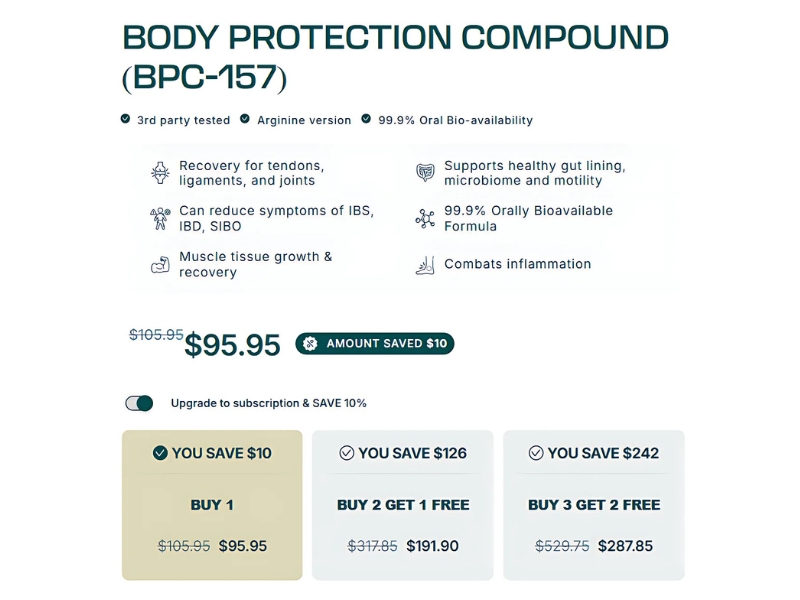The image size is (800, 600).
Task: Click the bioavailable formula molecule icon
Action: coord(425,218)
